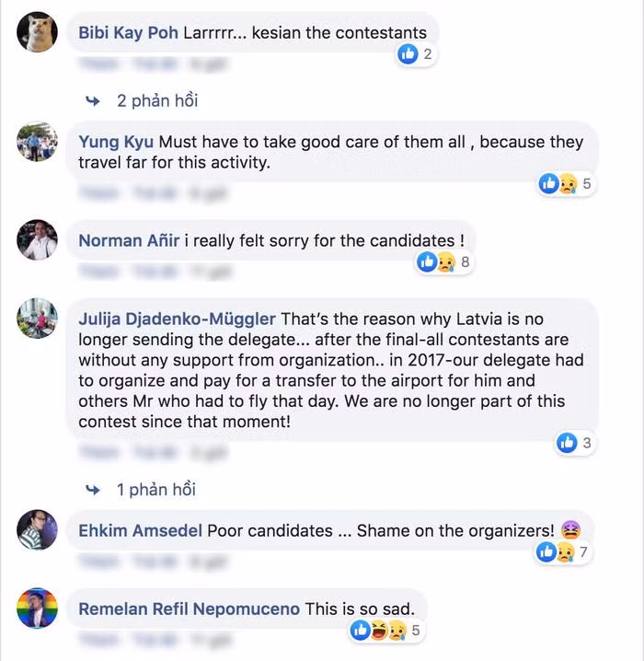Open Yung Kyu's profile name link
Viewport: 644px width, 661px height.
click(x=117, y=142)
